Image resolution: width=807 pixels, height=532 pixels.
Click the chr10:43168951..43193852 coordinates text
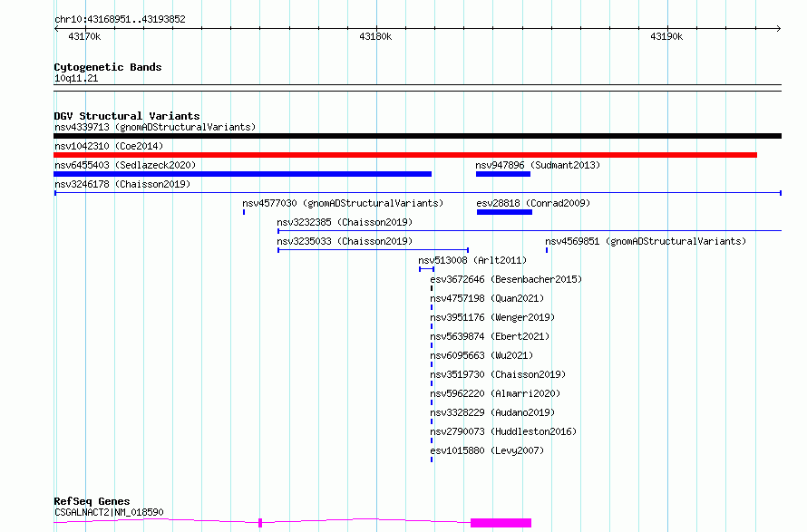pyautogui.click(x=120, y=20)
